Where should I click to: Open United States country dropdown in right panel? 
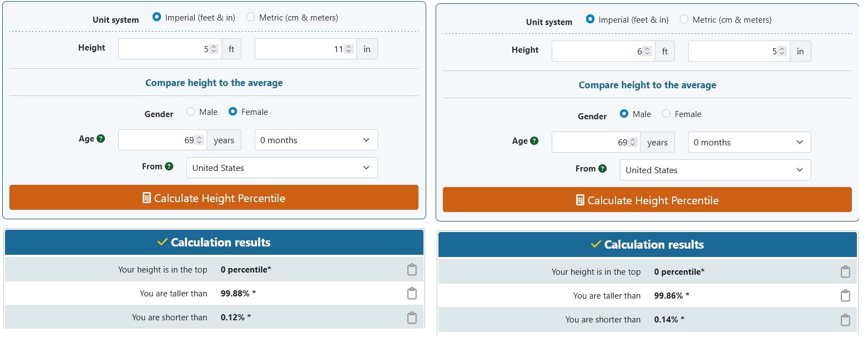click(x=715, y=170)
